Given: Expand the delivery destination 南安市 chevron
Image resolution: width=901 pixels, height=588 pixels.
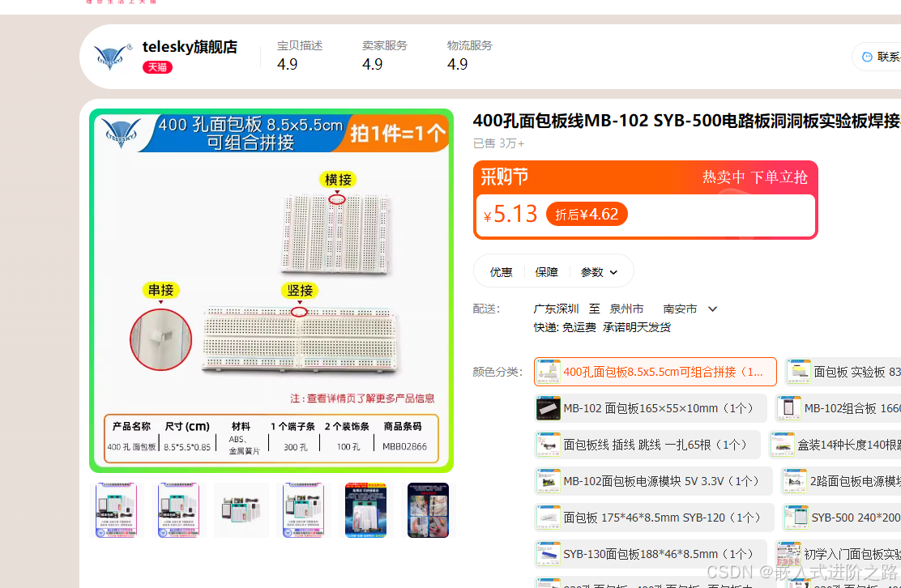Looking at the screenshot, I should (712, 309).
